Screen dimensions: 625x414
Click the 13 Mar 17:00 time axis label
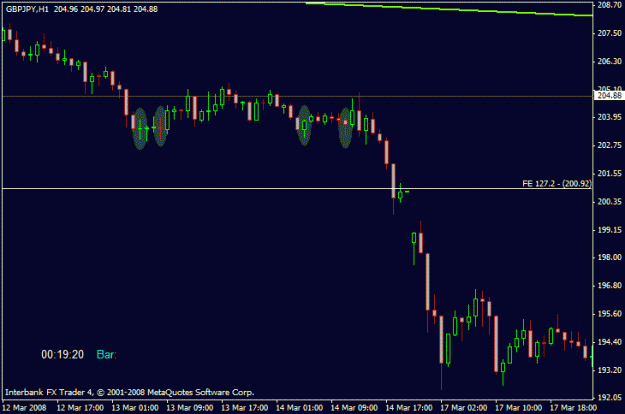coord(245,408)
